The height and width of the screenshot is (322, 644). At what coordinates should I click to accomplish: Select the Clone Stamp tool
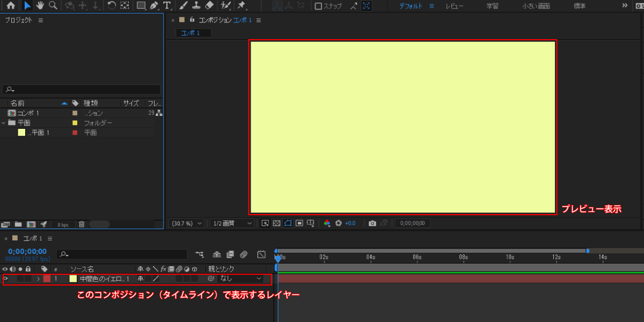tap(196, 5)
